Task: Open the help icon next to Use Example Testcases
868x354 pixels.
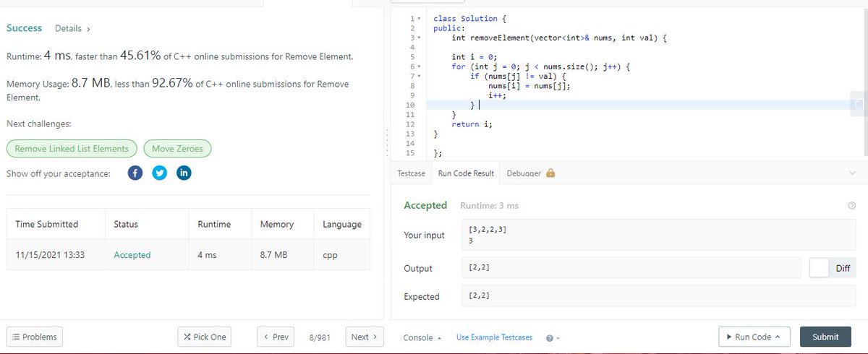Action: tap(550, 337)
